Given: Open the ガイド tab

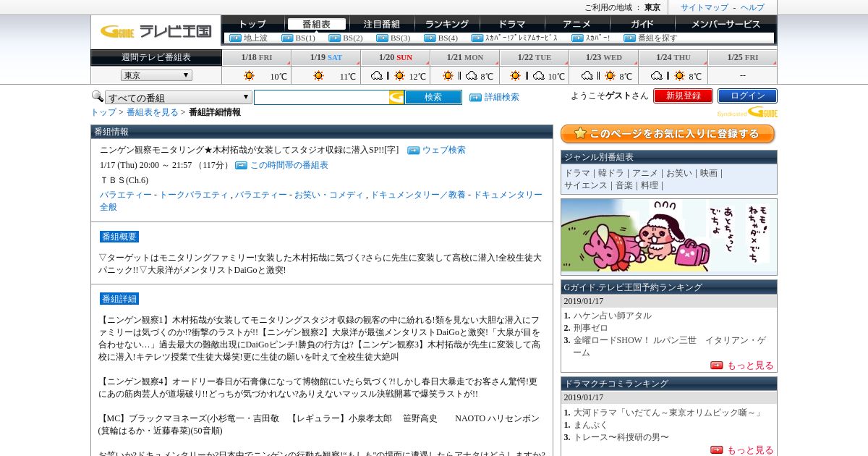Looking at the screenshot, I should pos(642,24).
